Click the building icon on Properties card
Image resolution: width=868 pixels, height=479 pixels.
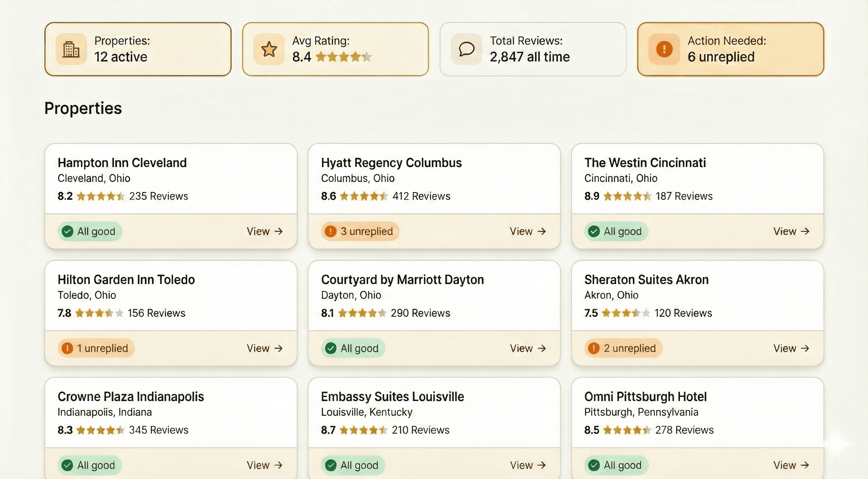71,49
